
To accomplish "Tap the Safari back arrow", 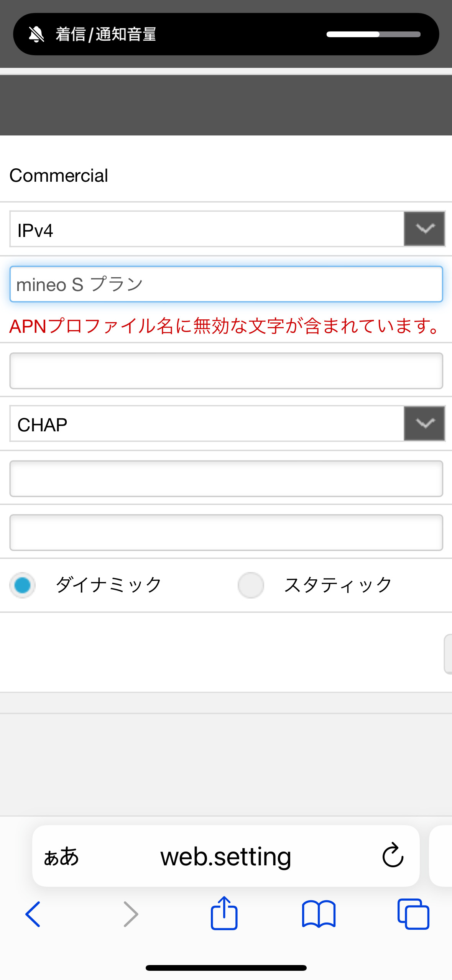I will pos(33,914).
